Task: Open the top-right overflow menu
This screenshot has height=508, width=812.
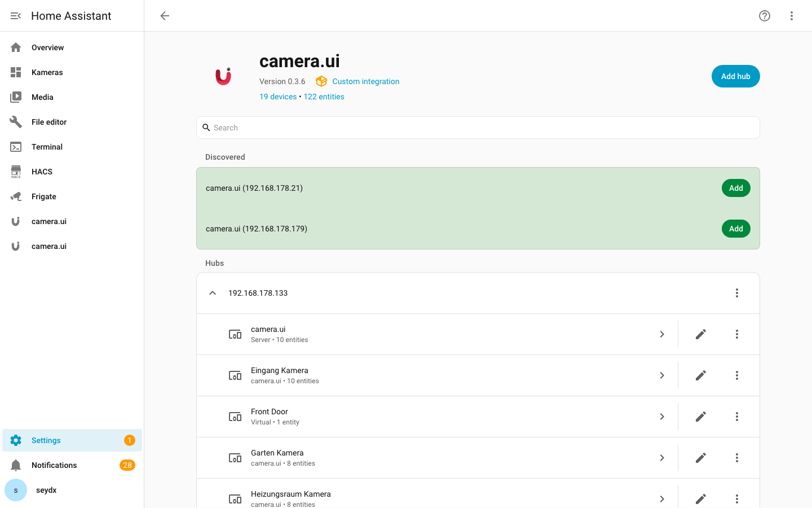Action: [x=792, y=16]
